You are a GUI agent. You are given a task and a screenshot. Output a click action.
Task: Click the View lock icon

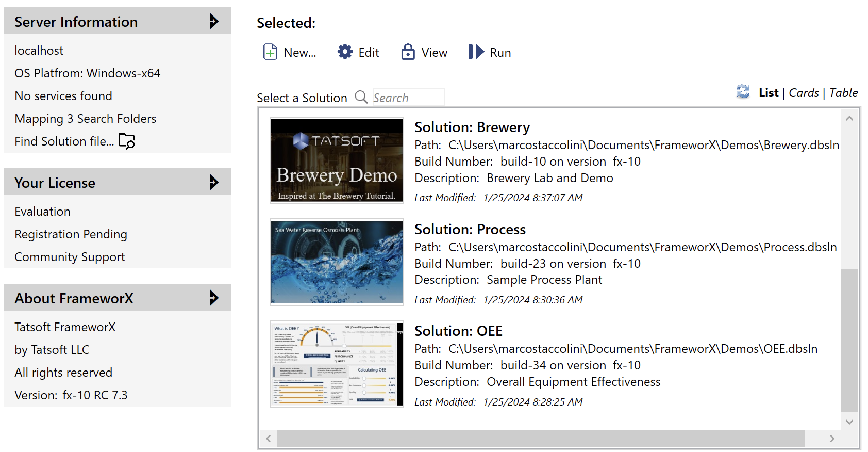[x=408, y=52]
